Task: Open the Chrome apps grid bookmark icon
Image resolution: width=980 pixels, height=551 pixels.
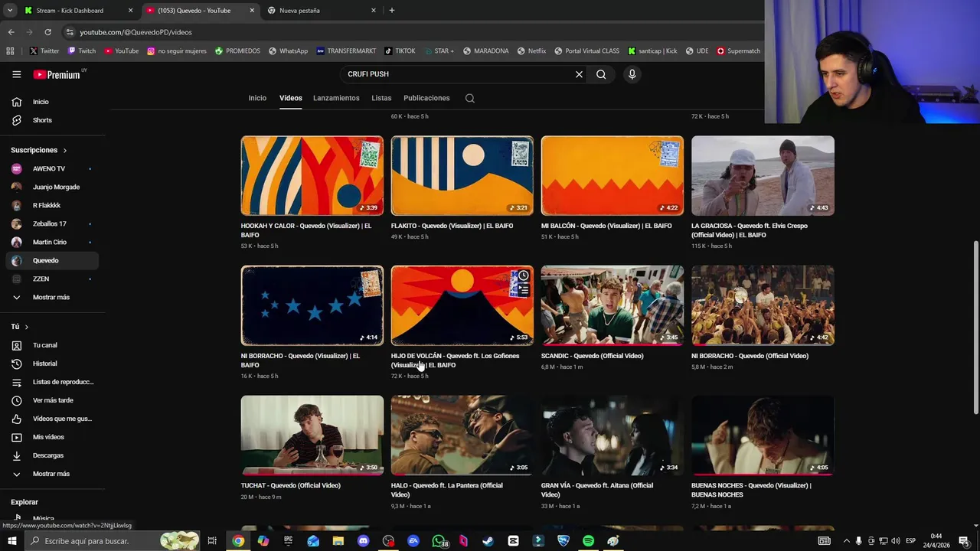Action: click(x=10, y=51)
